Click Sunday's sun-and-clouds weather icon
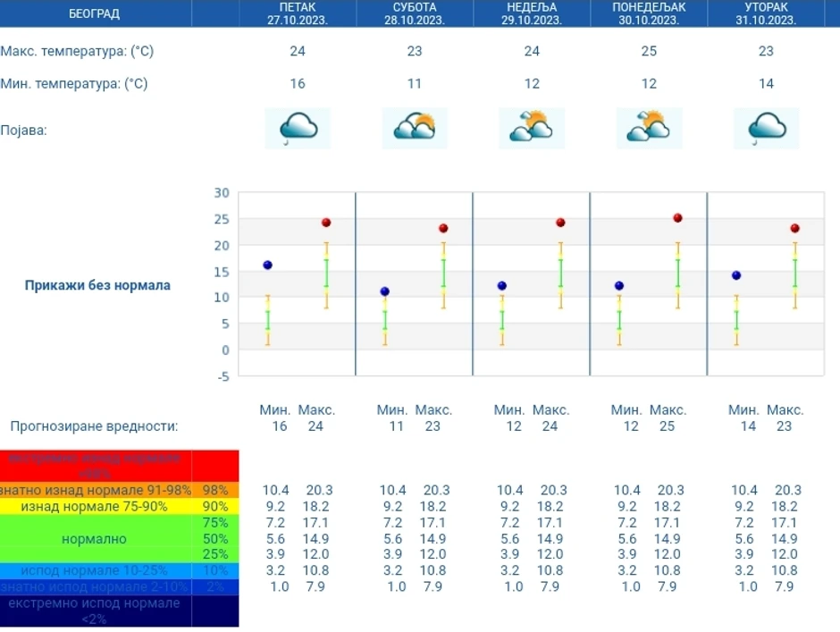This screenshot has height=632, width=840. click(x=532, y=128)
